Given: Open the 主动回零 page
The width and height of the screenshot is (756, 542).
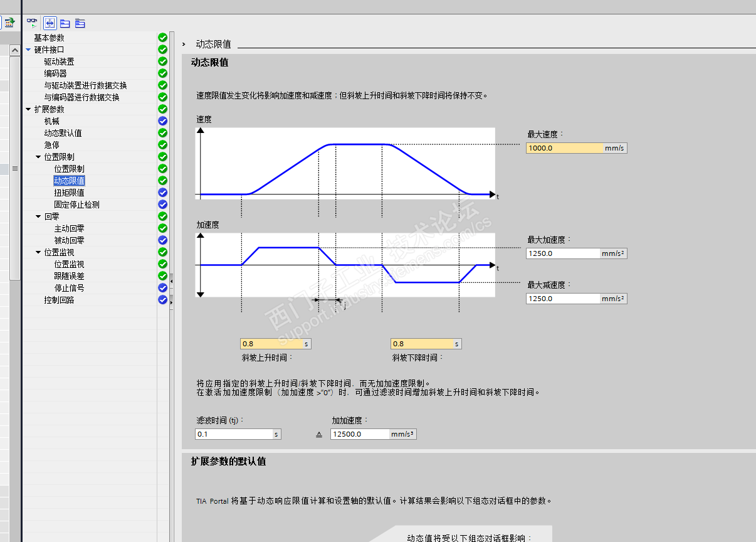Looking at the screenshot, I should click(69, 228).
